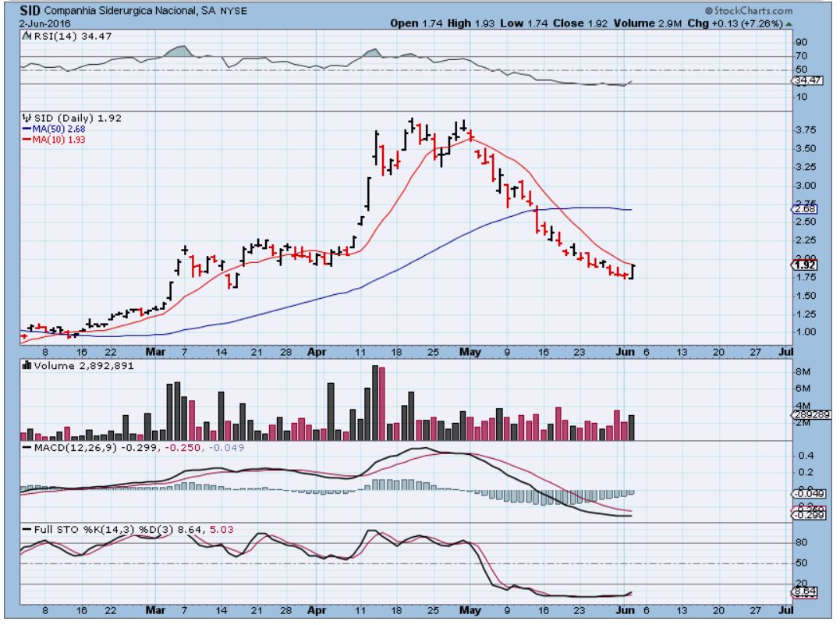
Task: Click the 'Jun' label on bottom stochastic axis
Action: coord(626,610)
